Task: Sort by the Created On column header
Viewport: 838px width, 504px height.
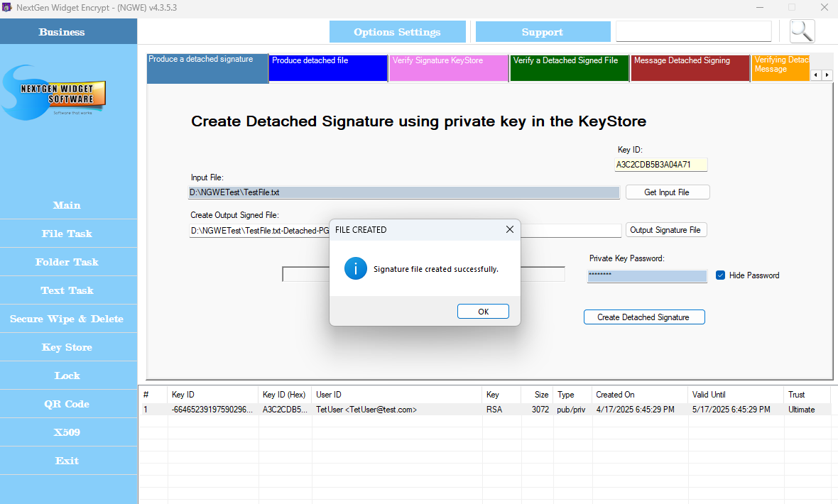Action: (x=641, y=395)
